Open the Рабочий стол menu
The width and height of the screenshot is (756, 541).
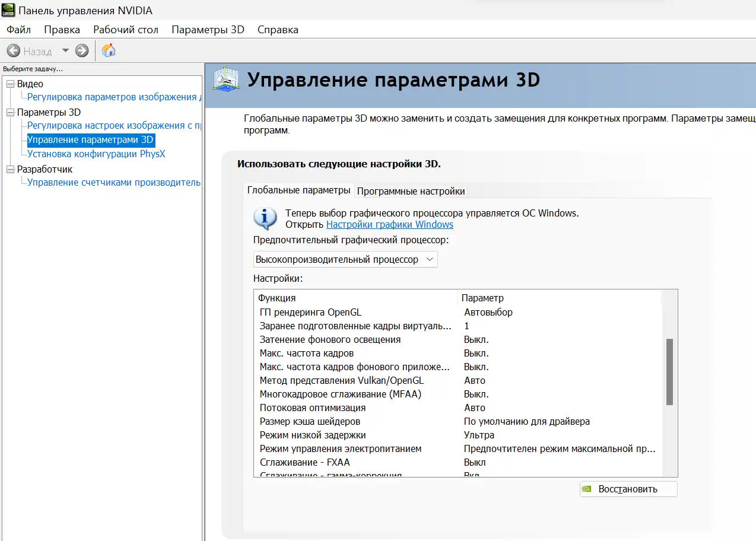(126, 30)
